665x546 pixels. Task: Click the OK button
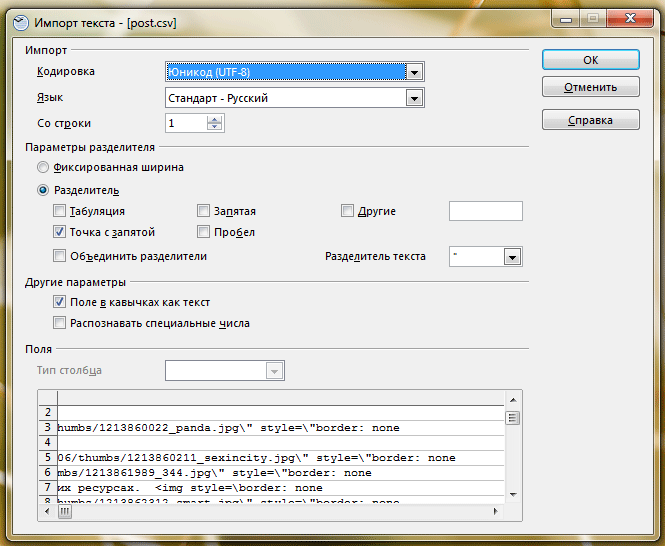590,60
